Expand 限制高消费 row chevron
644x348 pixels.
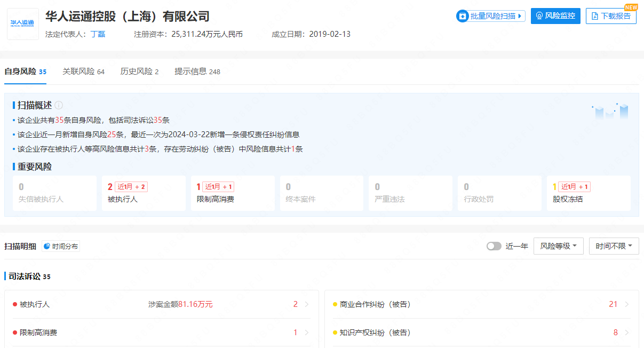(x=307, y=333)
